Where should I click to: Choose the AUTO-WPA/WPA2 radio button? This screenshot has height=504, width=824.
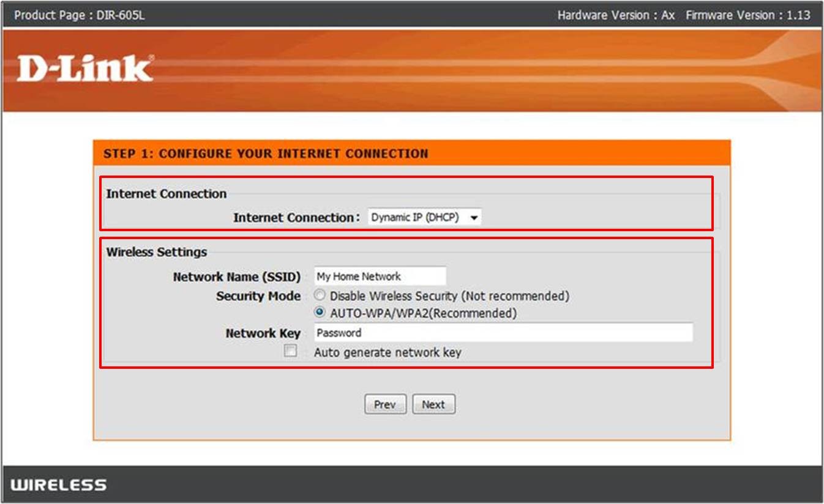tap(320, 313)
